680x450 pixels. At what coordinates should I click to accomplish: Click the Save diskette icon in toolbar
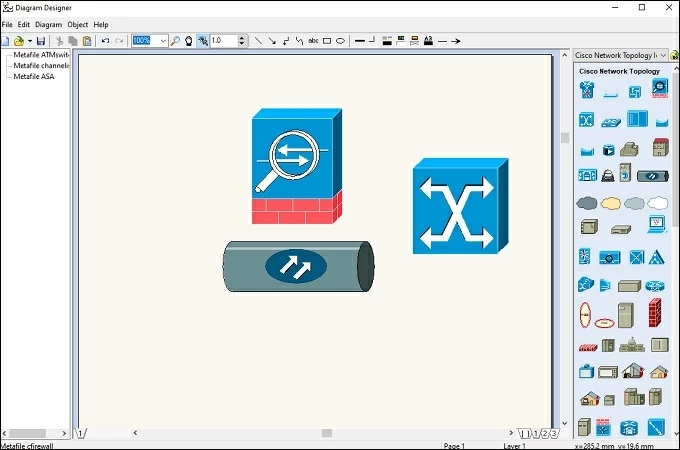pyautogui.click(x=42, y=41)
